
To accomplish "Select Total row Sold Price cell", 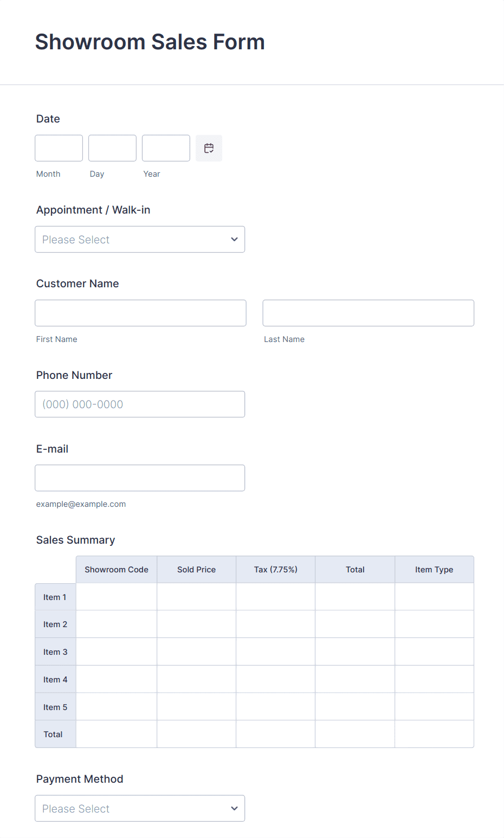I will tap(196, 734).
